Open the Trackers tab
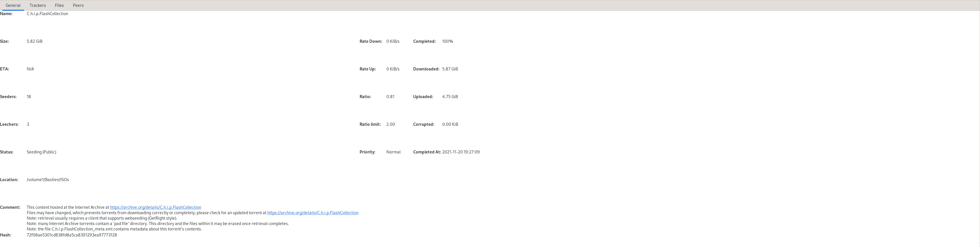 coord(38,5)
